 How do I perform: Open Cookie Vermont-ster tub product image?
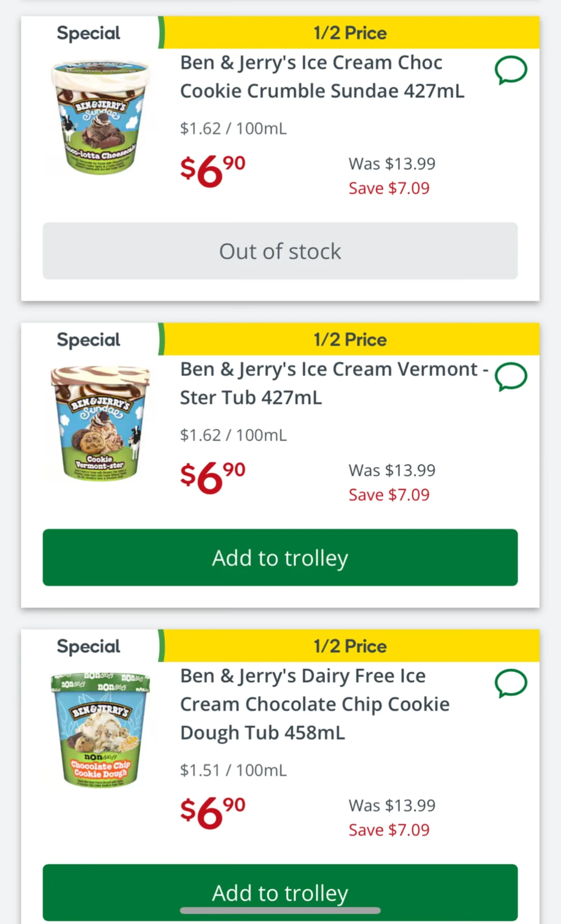(100, 424)
